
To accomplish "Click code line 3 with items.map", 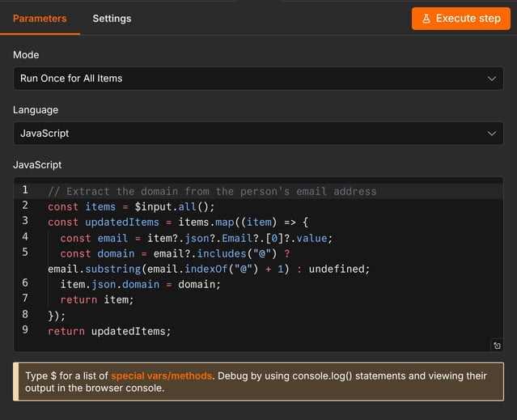I will click(x=178, y=223).
